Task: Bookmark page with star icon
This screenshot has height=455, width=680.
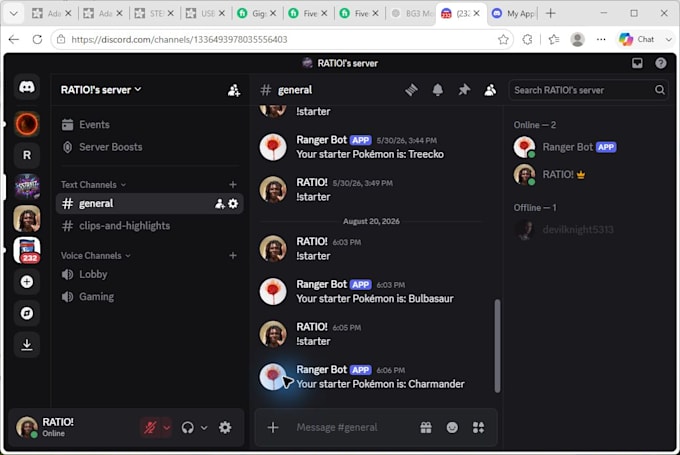Action: (x=503, y=39)
